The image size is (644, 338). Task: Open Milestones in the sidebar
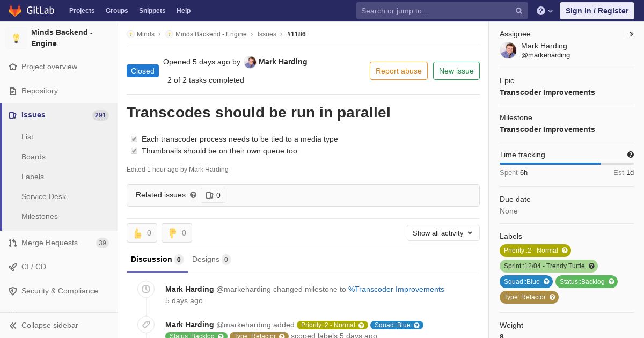[x=40, y=217]
